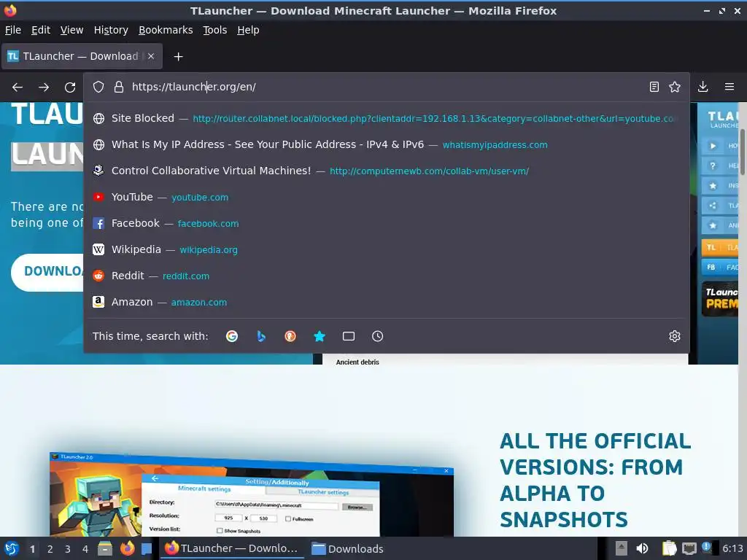The image size is (747, 560).
Task: Open the YouTube suggestion
Action: click(x=387, y=197)
